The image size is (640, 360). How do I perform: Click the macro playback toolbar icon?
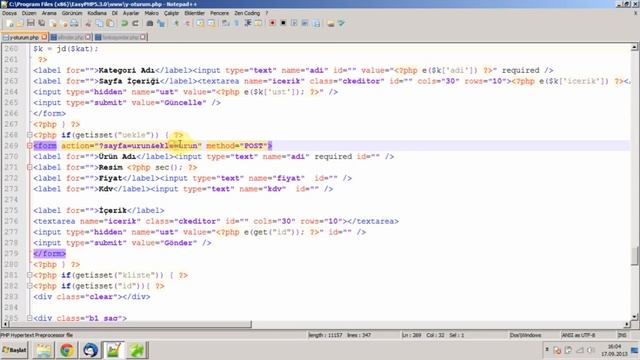coord(294,23)
